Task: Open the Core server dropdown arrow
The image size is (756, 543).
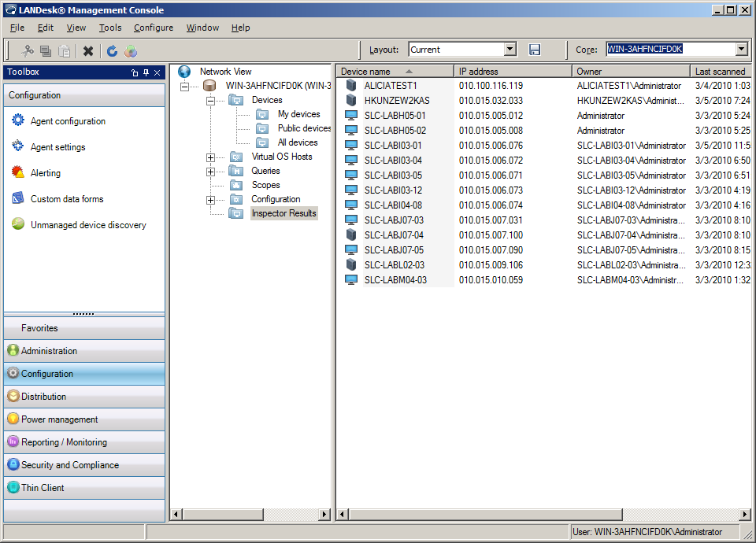Action: 742,49
